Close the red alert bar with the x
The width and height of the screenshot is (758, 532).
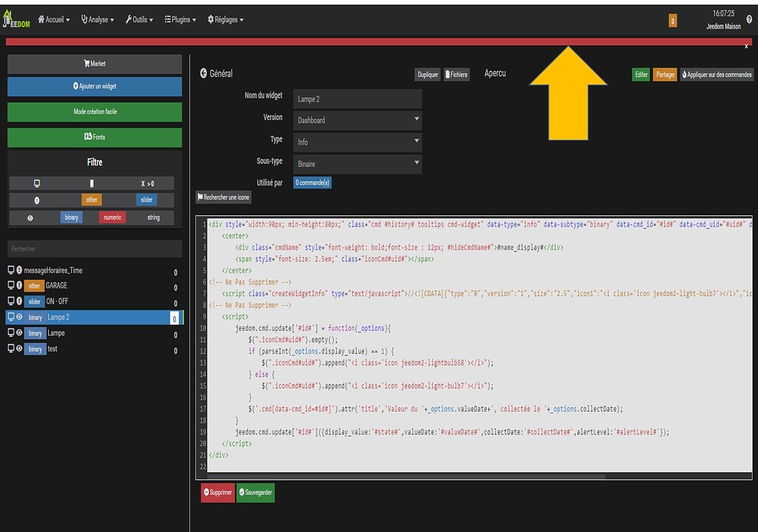pos(746,46)
